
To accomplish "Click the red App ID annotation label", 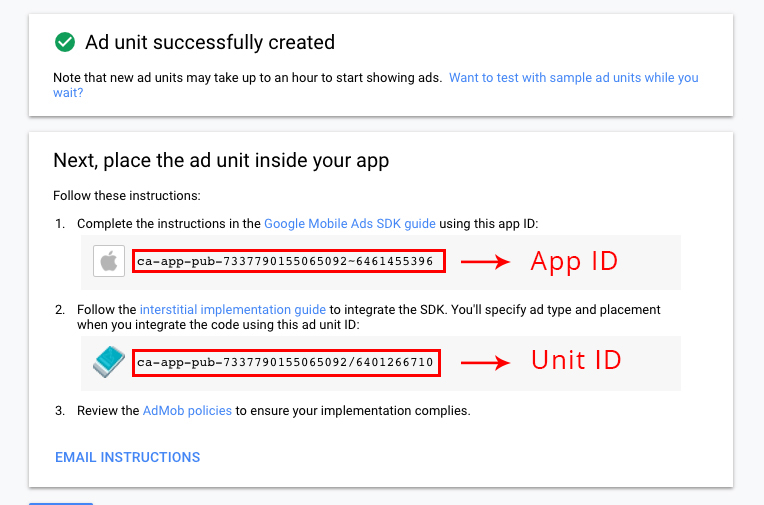I will pyautogui.click(x=574, y=261).
